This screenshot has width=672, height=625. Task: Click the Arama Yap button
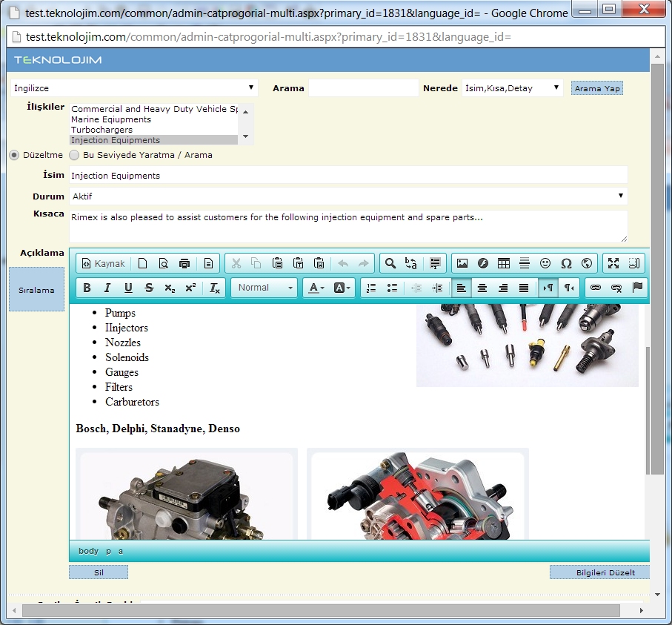[x=597, y=88]
